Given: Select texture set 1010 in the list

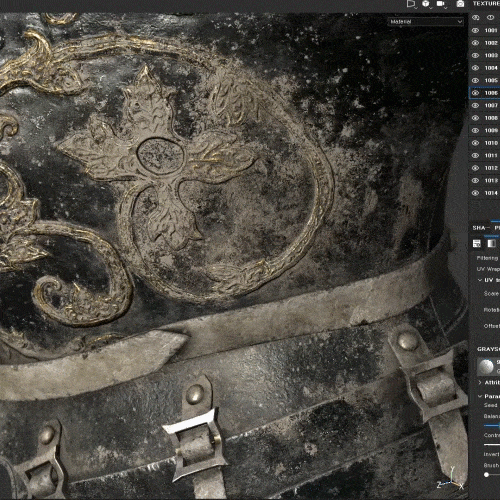Looking at the screenshot, I should [x=491, y=143].
